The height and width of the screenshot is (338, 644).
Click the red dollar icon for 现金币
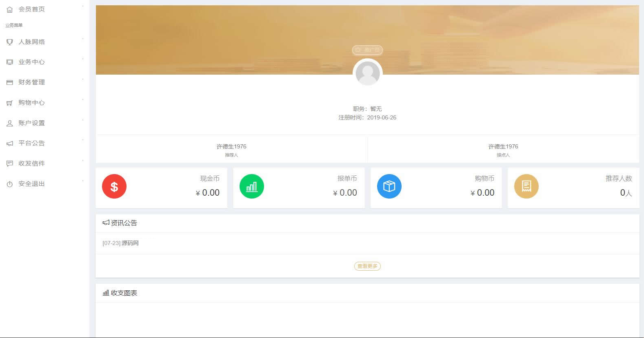(114, 186)
